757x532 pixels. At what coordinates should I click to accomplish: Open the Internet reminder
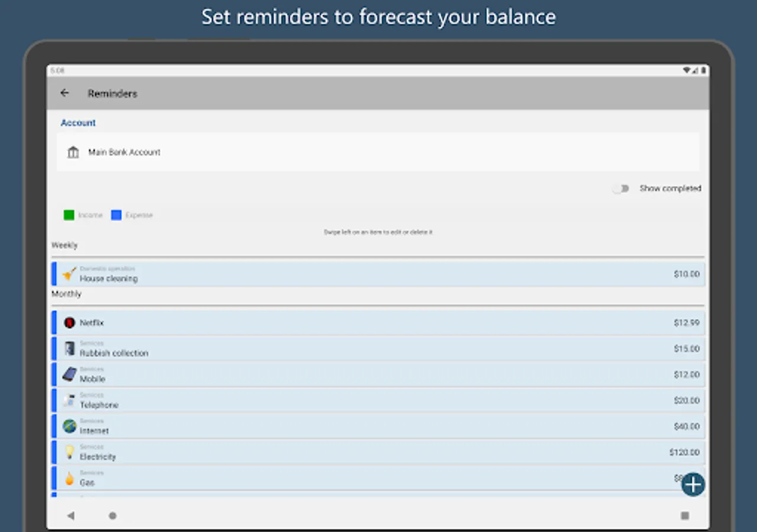tap(378, 427)
